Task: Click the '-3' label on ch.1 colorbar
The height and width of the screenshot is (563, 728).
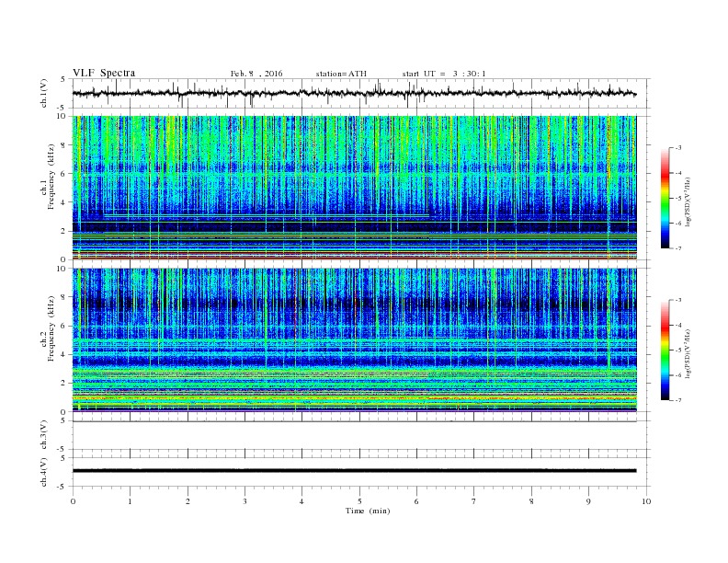Action: click(678, 148)
